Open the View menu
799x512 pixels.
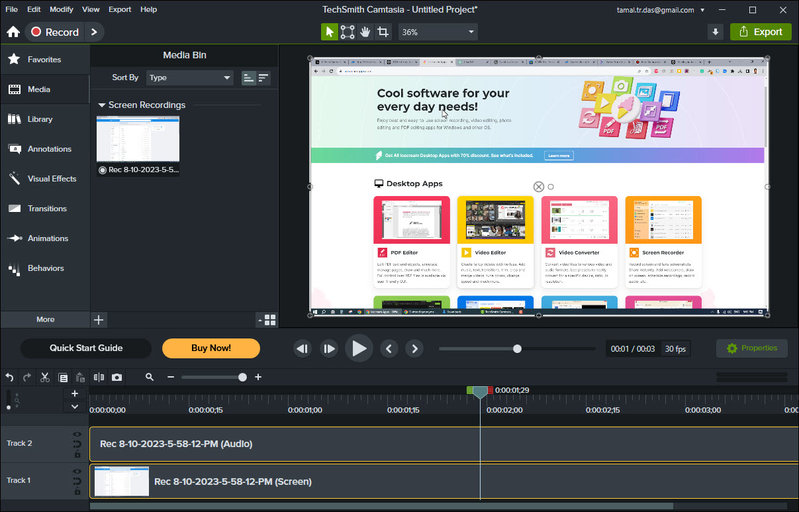91,9
